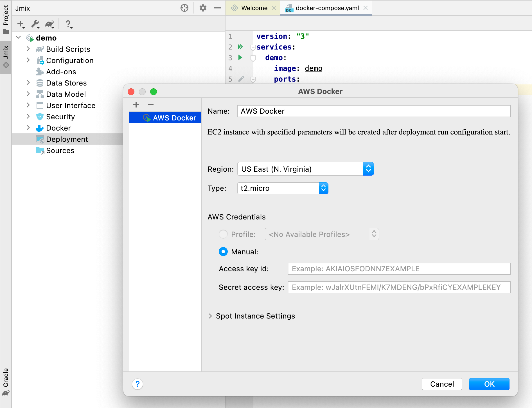Click the Build Scripts tree label
The height and width of the screenshot is (408, 532).
(68, 49)
